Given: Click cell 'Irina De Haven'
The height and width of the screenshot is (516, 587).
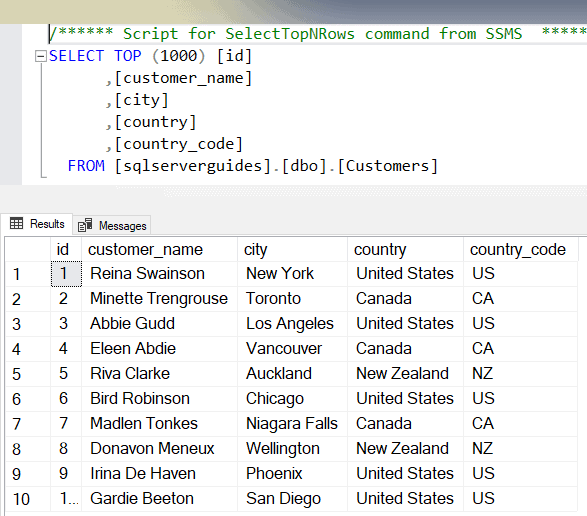Looking at the screenshot, I should point(159,474).
